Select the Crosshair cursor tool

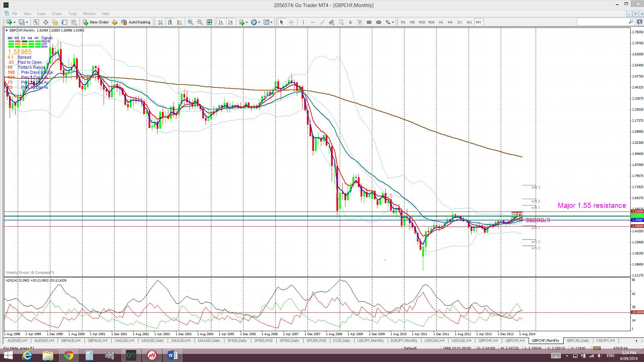click(x=291, y=22)
